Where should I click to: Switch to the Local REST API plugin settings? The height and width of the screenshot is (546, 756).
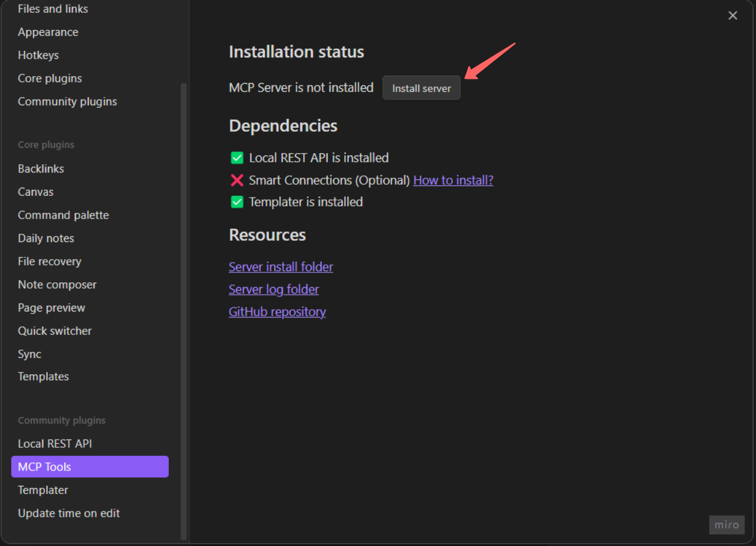tap(54, 443)
